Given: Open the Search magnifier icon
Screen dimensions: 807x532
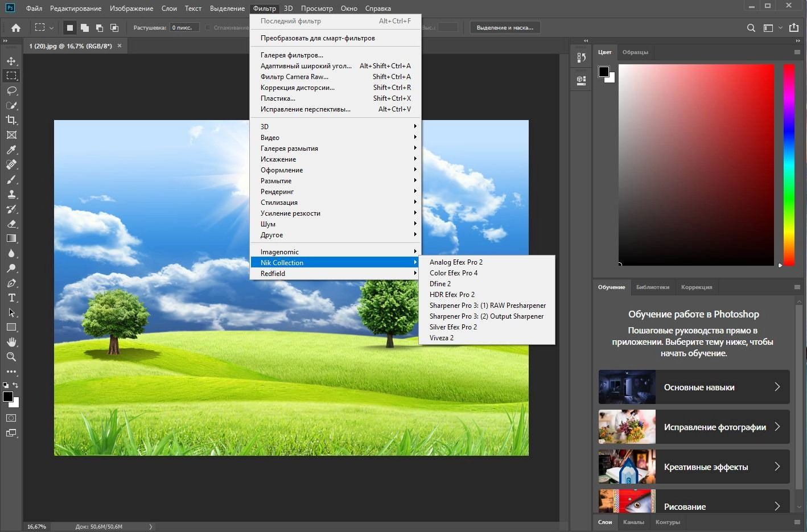Looking at the screenshot, I should 751,27.
